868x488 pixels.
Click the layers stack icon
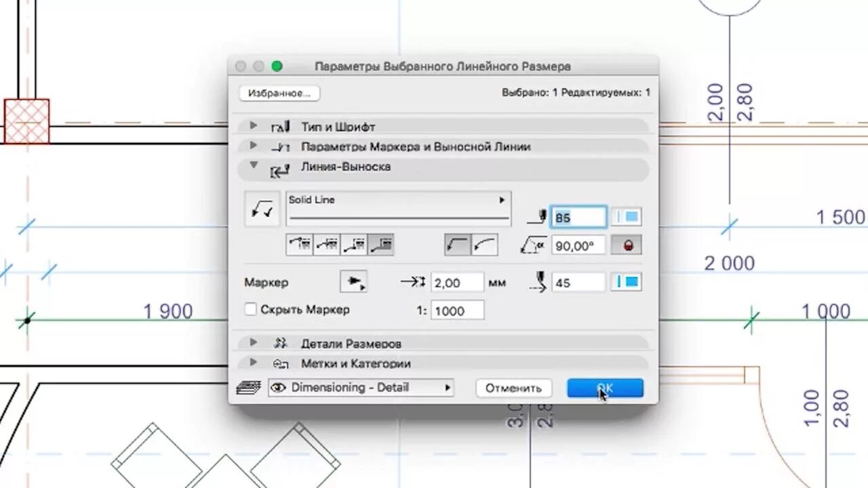248,388
